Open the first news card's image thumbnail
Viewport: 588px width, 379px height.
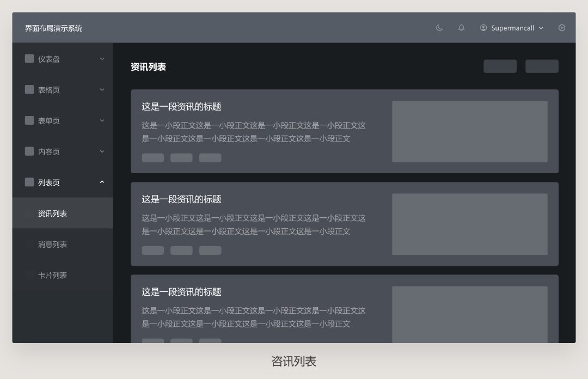[x=470, y=132]
